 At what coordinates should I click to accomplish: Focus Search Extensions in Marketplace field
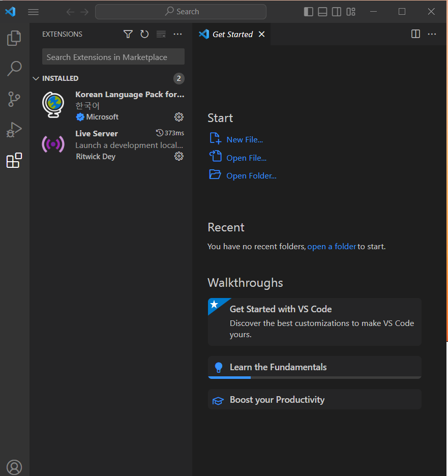click(x=113, y=57)
